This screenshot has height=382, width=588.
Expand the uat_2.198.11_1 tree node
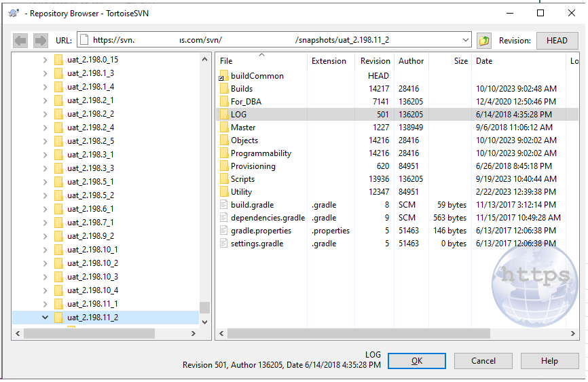tap(45, 304)
